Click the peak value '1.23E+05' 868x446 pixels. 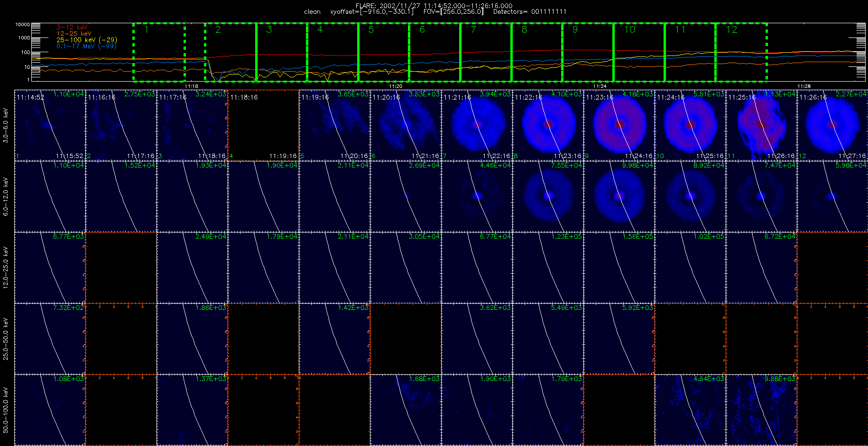[566, 237]
